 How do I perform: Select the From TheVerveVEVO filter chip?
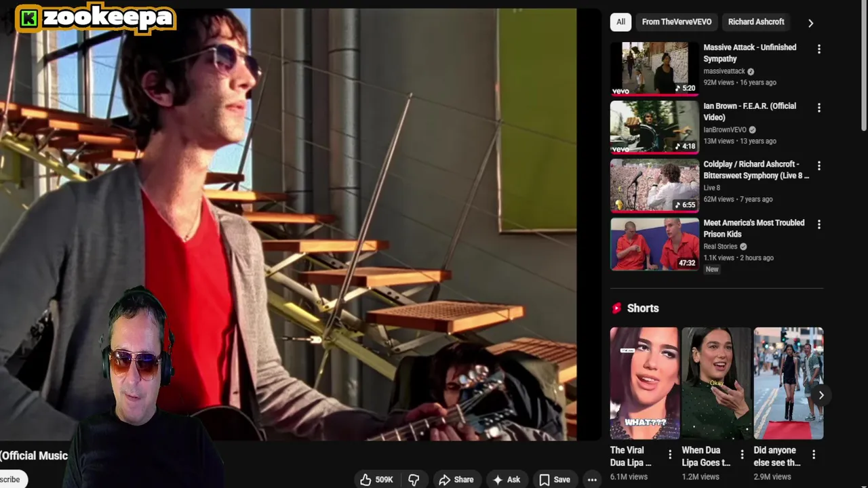point(677,22)
